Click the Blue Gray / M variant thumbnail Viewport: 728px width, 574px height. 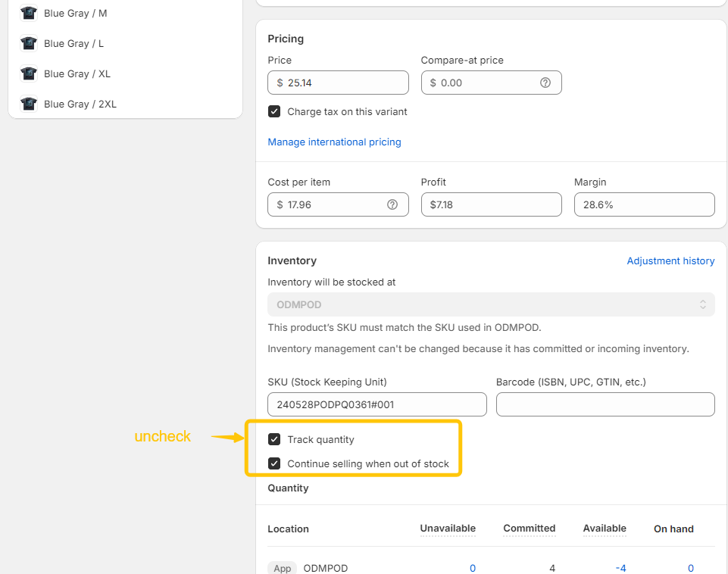[29, 14]
